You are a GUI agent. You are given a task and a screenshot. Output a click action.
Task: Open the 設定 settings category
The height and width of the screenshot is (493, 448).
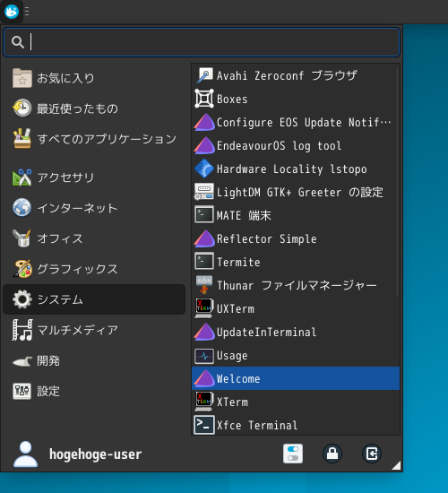coord(94,391)
